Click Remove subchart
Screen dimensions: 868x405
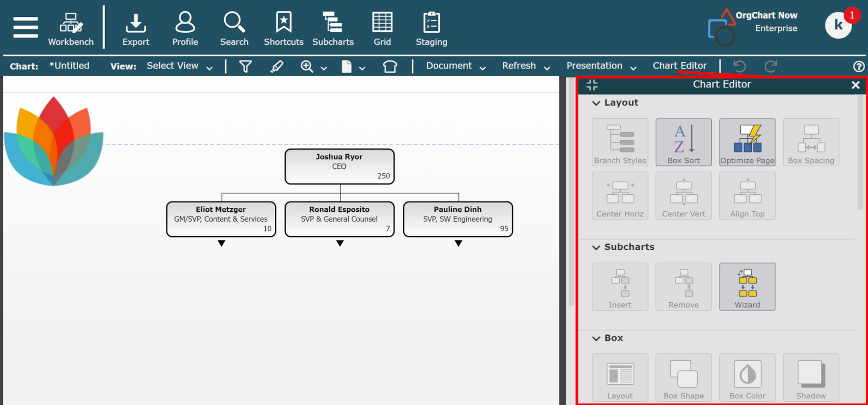tap(684, 286)
